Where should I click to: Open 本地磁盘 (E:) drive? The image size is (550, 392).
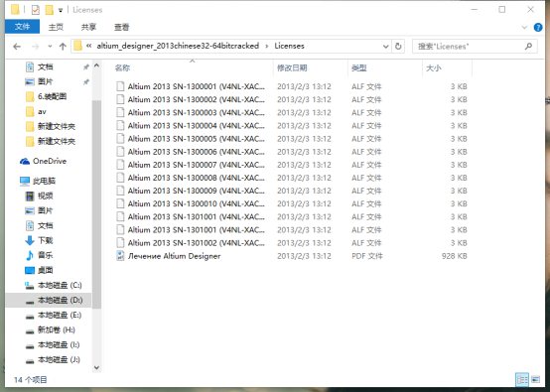click(x=60, y=316)
